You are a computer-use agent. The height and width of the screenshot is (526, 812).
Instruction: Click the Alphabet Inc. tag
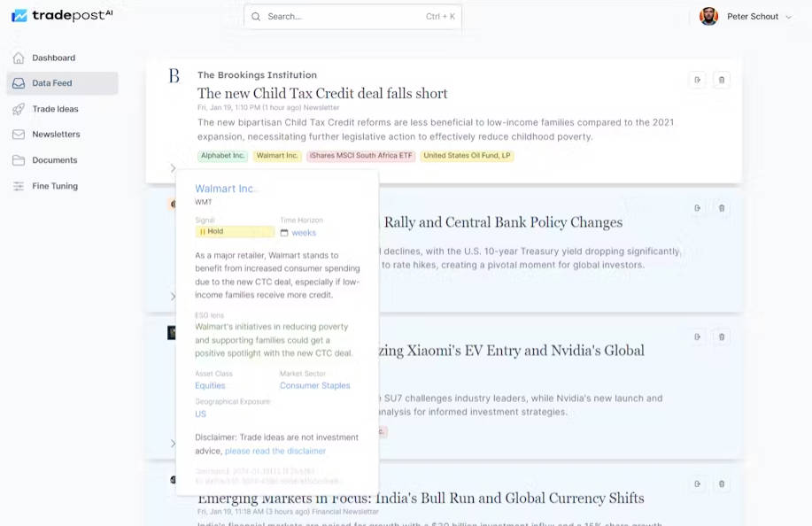pos(222,156)
